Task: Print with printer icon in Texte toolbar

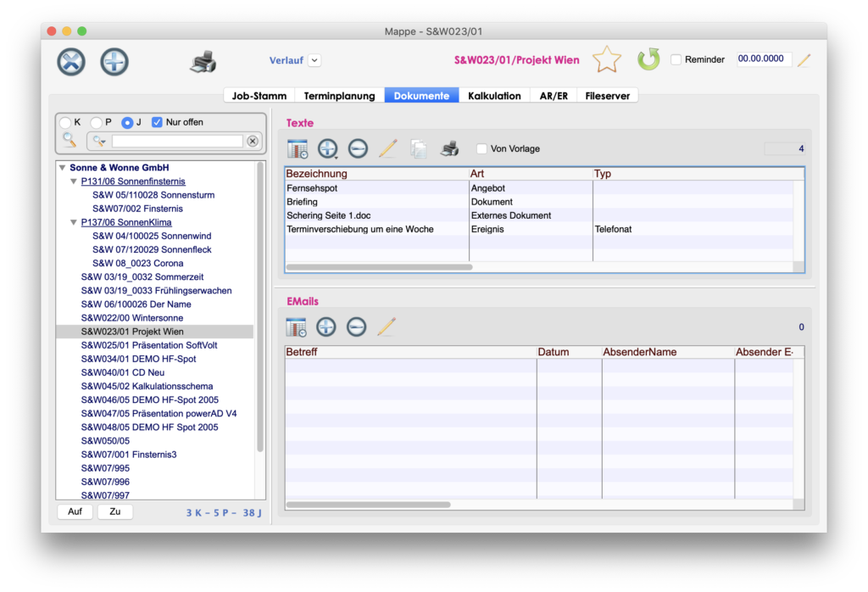Action: tap(449, 148)
